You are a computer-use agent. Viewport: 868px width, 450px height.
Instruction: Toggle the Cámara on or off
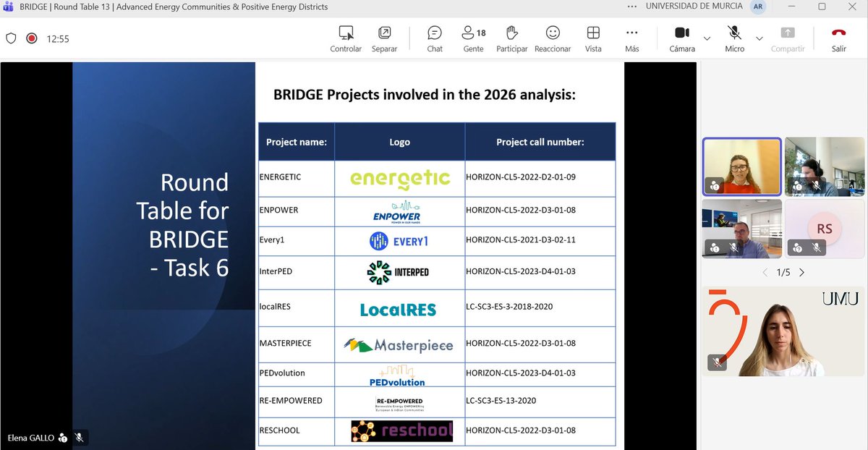(682, 39)
